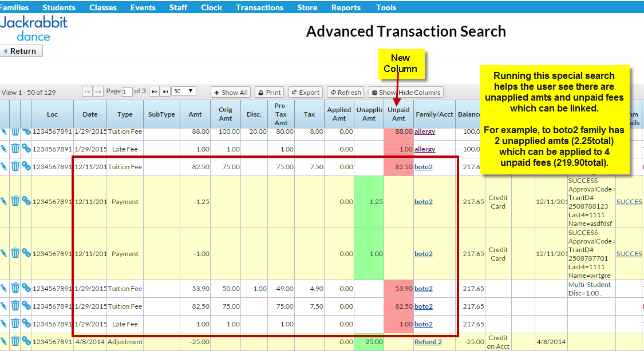
Task: Sort by the SubType column header
Action: coord(161,114)
